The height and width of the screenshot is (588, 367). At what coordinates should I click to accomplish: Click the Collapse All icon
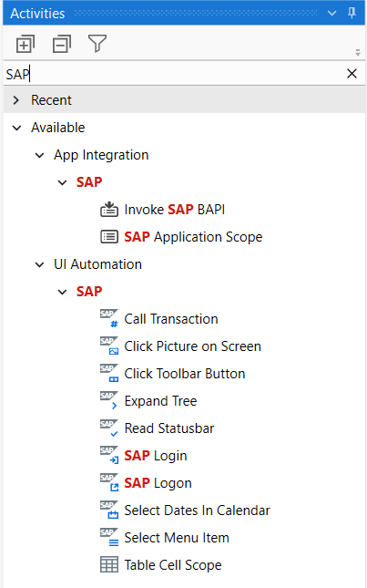(x=61, y=44)
